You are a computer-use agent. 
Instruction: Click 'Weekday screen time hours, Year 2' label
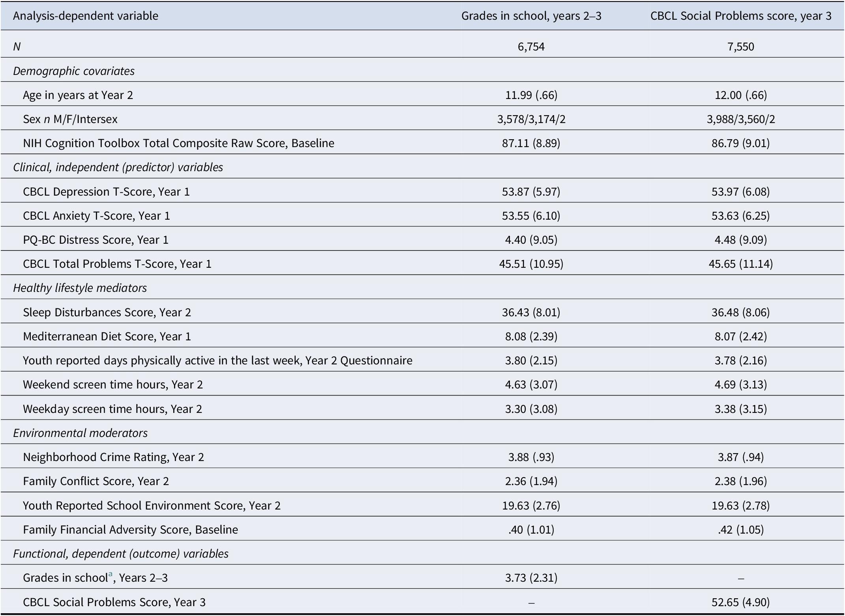point(112,409)
